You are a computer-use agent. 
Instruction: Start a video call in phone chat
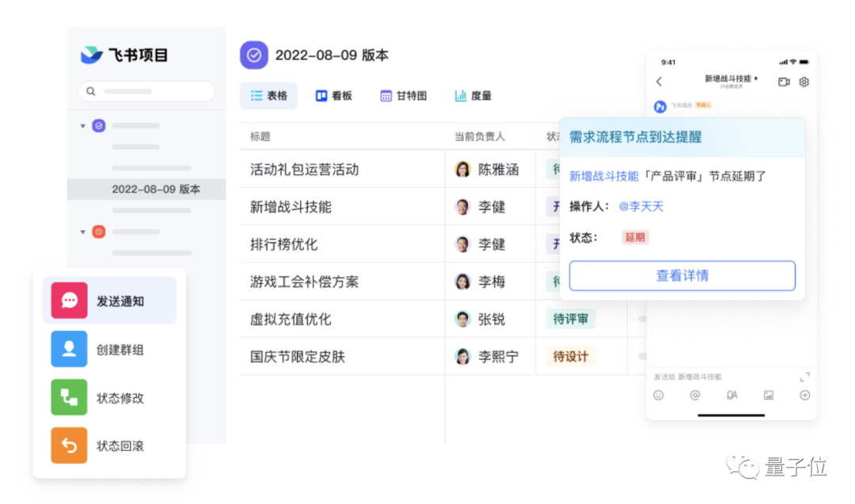tap(784, 81)
